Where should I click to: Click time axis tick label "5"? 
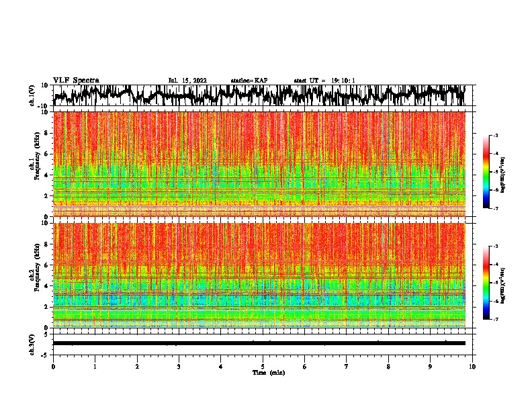point(263,367)
